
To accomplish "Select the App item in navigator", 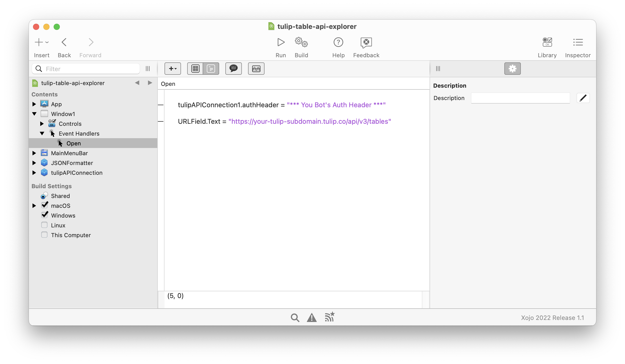I will click(93, 104).
